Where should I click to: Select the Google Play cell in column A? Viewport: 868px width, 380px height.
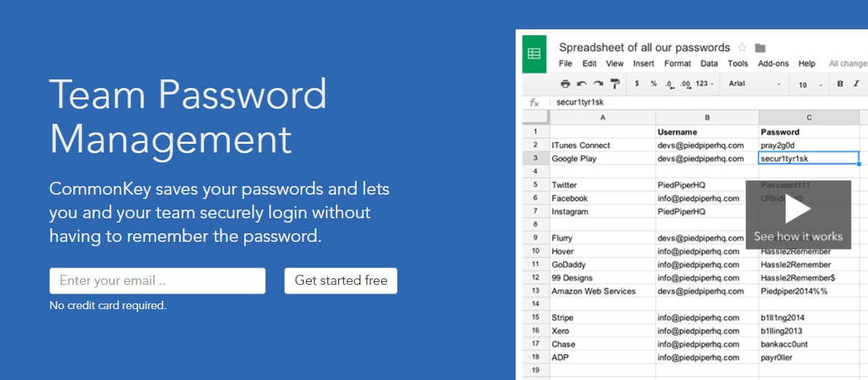[602, 158]
